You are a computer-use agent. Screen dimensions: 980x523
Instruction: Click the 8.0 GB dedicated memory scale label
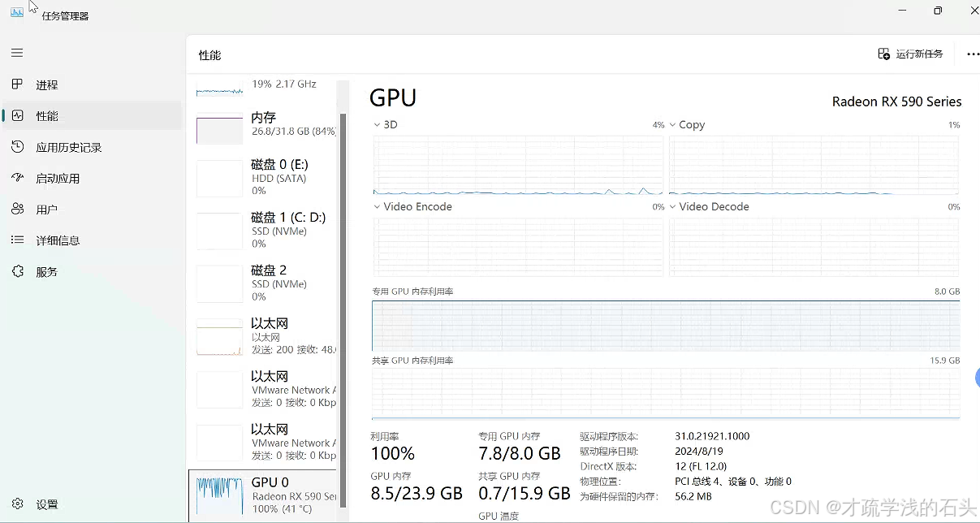click(947, 292)
